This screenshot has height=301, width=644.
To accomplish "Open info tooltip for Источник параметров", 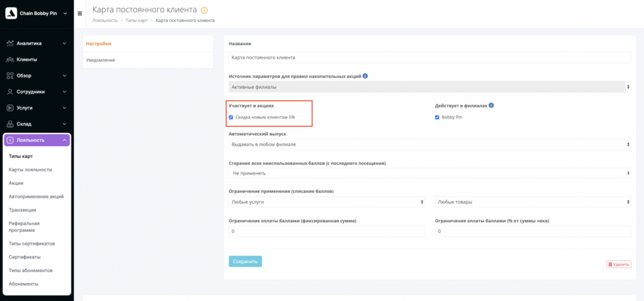I will [x=365, y=76].
